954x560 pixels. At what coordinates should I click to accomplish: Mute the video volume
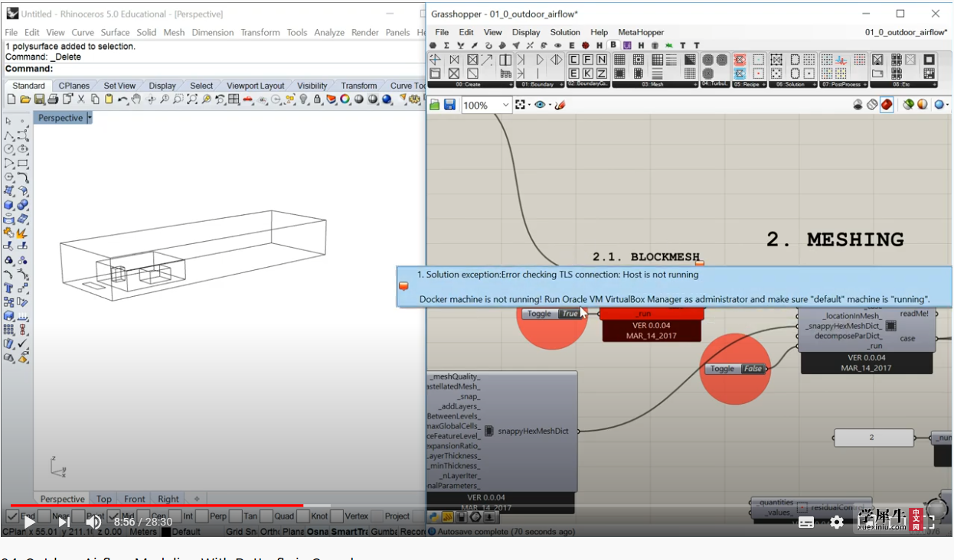point(93,522)
